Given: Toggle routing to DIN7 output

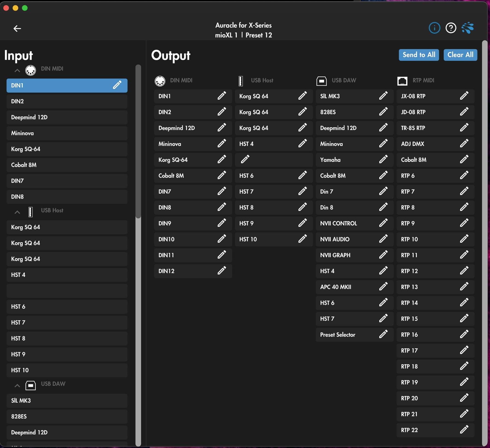Looking at the screenshot, I should [193, 191].
